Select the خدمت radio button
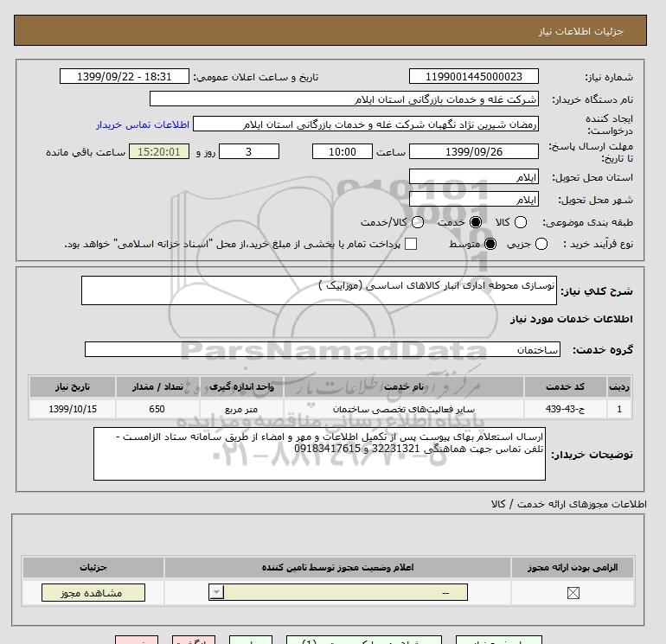This screenshot has height=644, width=666. point(476,222)
